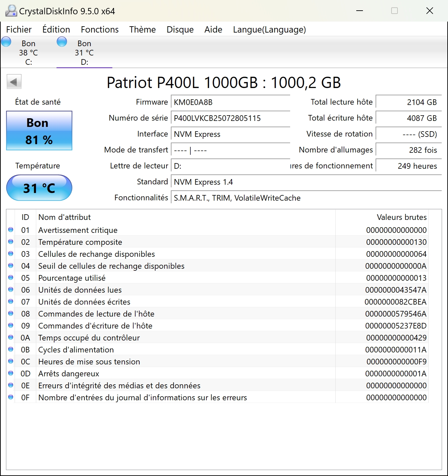Click the Firmware value field
This screenshot has height=476, width=448.
tap(230, 102)
